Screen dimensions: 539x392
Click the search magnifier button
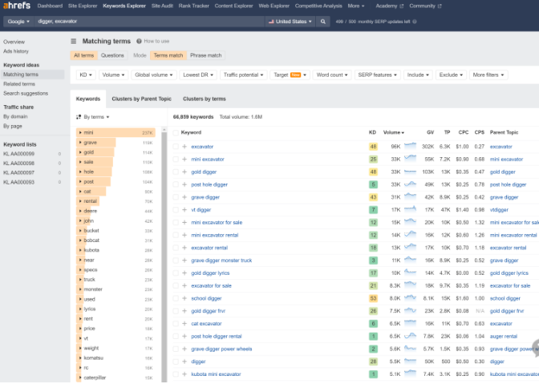point(323,22)
